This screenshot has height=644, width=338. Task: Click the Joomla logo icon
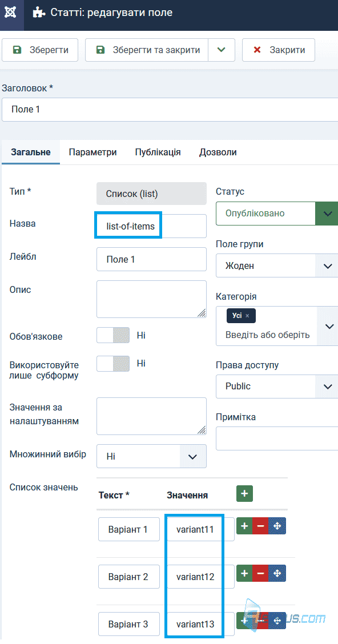[x=11, y=13]
